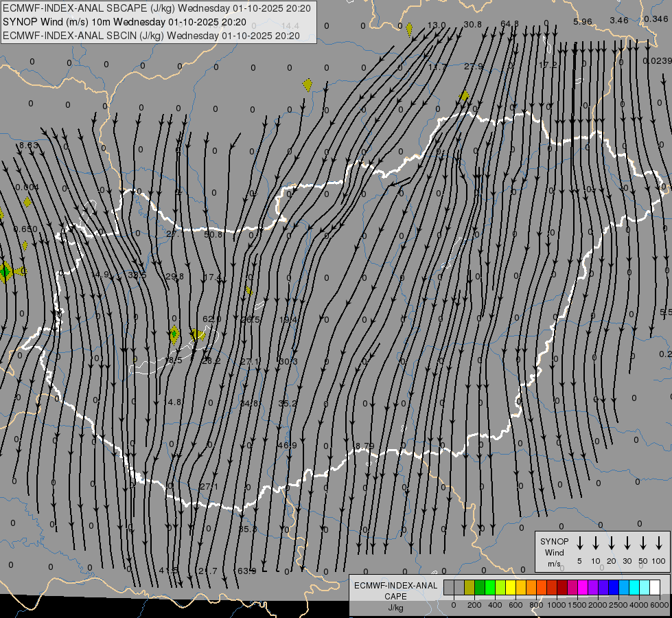Screen dimensions: 672x618
Task: Click the dark green CAPE blob at far left
Action: [x=5, y=272]
